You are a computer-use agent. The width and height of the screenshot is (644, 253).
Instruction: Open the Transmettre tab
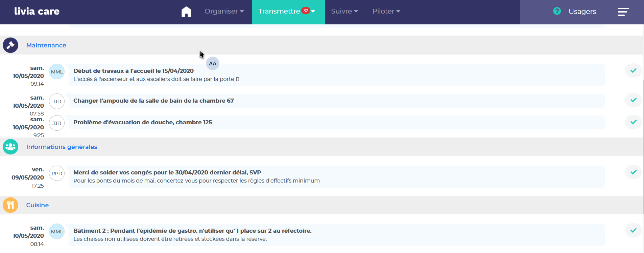pos(279,11)
